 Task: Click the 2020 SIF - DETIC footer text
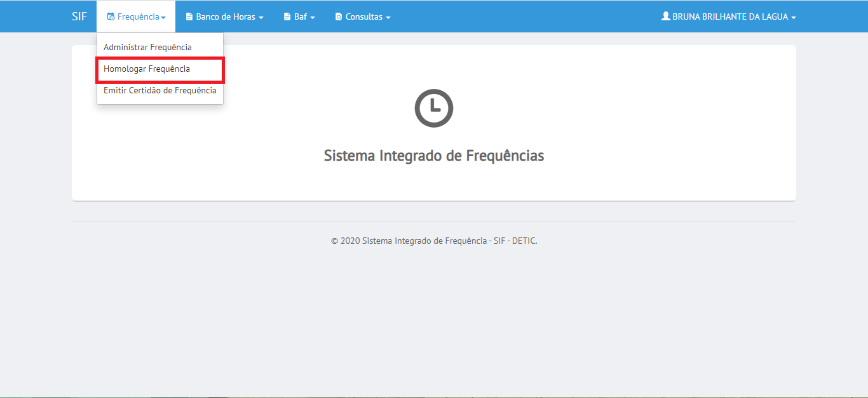(x=434, y=241)
